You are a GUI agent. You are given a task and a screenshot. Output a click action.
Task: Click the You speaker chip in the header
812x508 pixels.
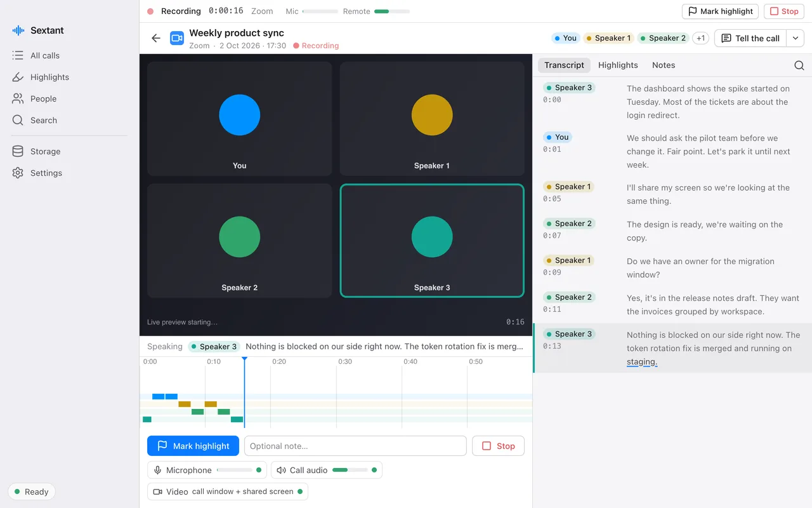(566, 38)
